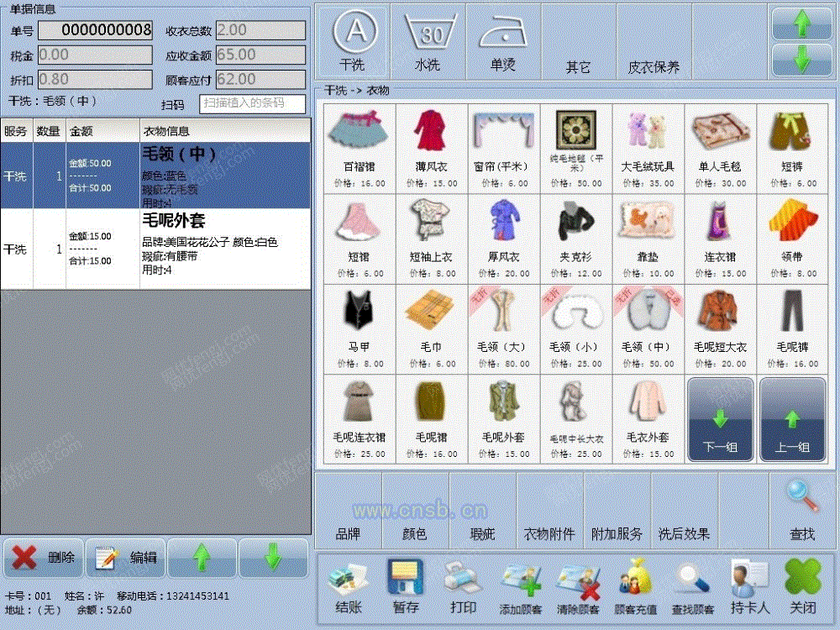The image size is (840, 630).
Task: Open the 皮衣保养 leather care category
Action: [x=654, y=41]
